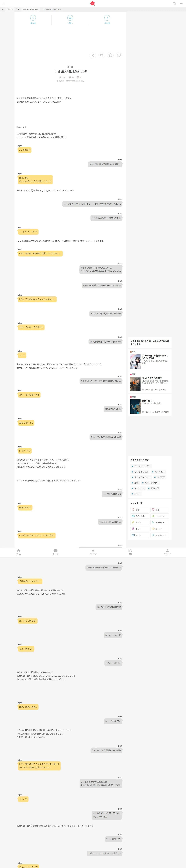Select the 鬼滅の刃 tag
Image resolution: width=186 pixels, height=868 pixels.
pyautogui.click(x=154, y=488)
